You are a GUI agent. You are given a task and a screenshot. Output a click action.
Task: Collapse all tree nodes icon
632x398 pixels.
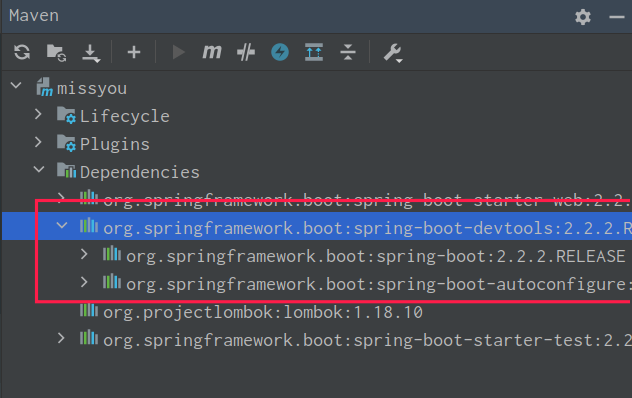[347, 52]
